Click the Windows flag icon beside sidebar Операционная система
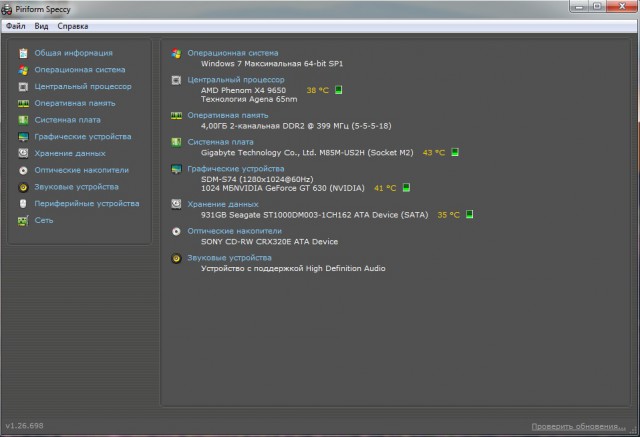The width and height of the screenshot is (640, 437). point(23,70)
